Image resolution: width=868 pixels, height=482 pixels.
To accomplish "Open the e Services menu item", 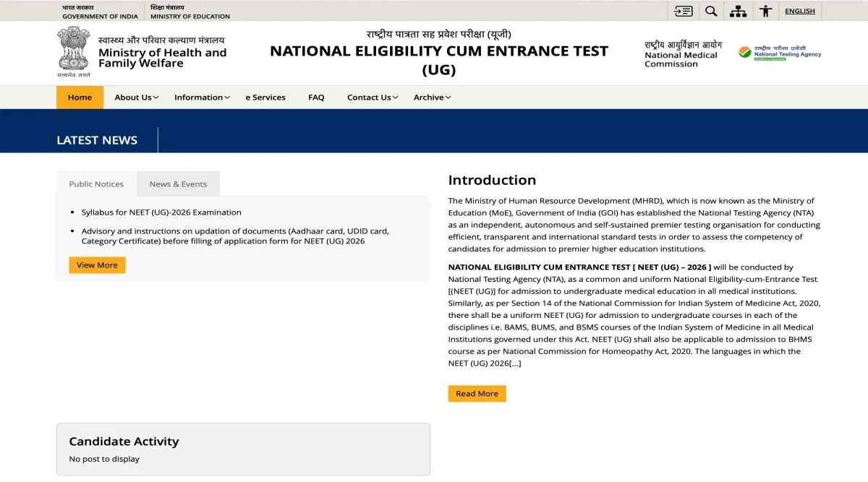I will click(265, 98).
